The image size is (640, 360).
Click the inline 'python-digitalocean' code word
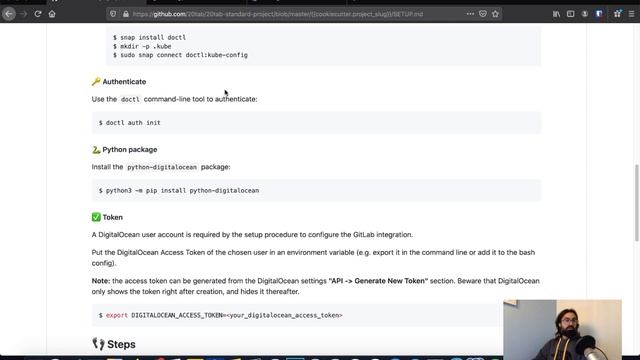click(162, 167)
